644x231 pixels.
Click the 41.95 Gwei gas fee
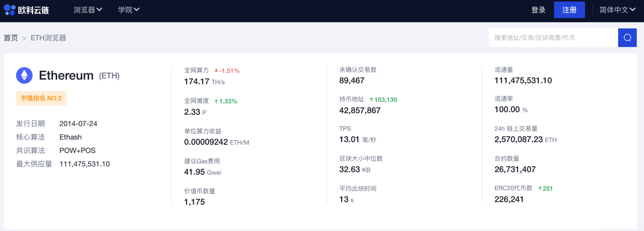click(x=202, y=172)
